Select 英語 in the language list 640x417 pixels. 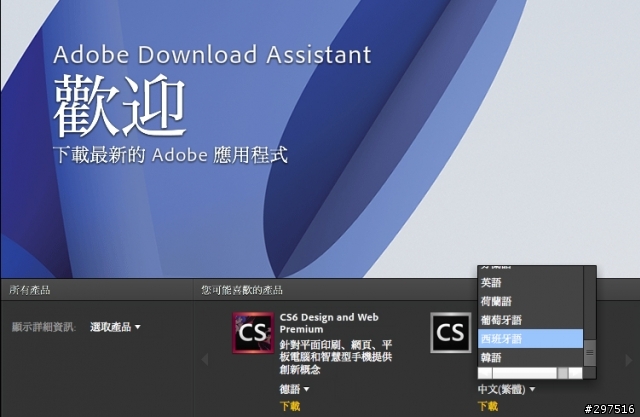point(530,282)
